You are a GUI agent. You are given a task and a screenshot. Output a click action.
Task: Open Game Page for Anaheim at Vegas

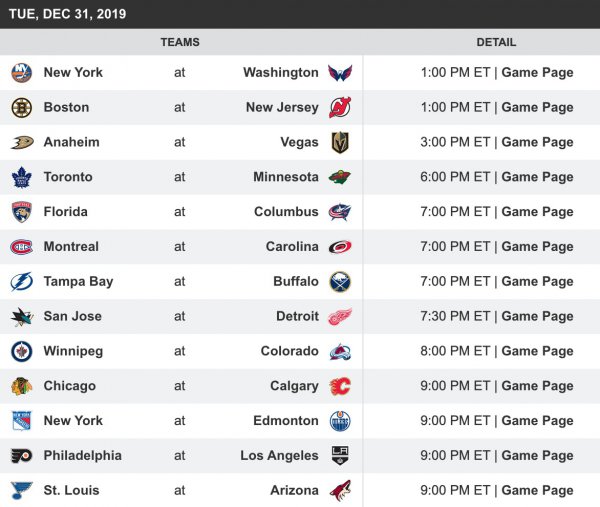[537, 143]
